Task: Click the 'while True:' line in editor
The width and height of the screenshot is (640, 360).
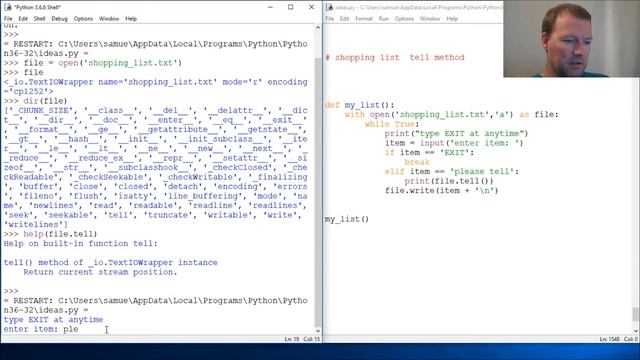Action: (x=392, y=124)
